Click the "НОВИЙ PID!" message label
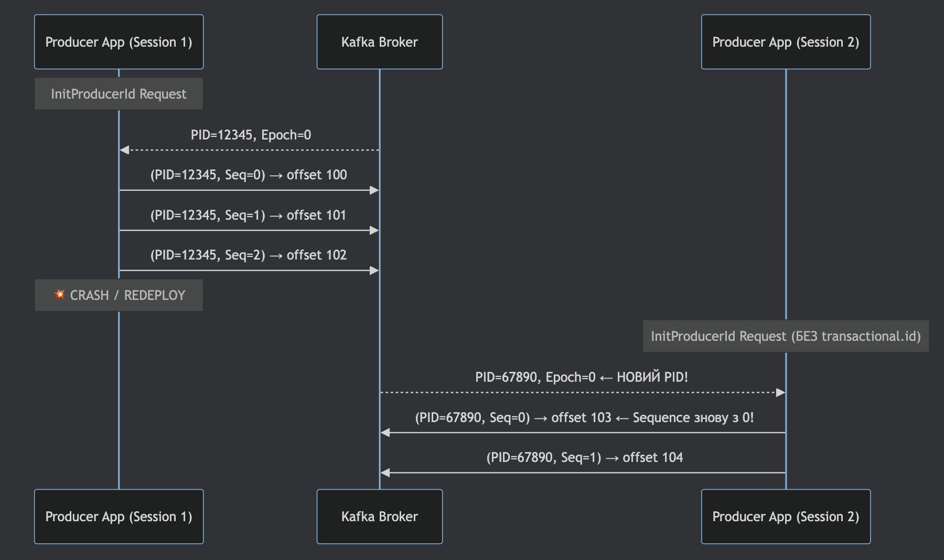Image resolution: width=944 pixels, height=560 pixels. (581, 378)
